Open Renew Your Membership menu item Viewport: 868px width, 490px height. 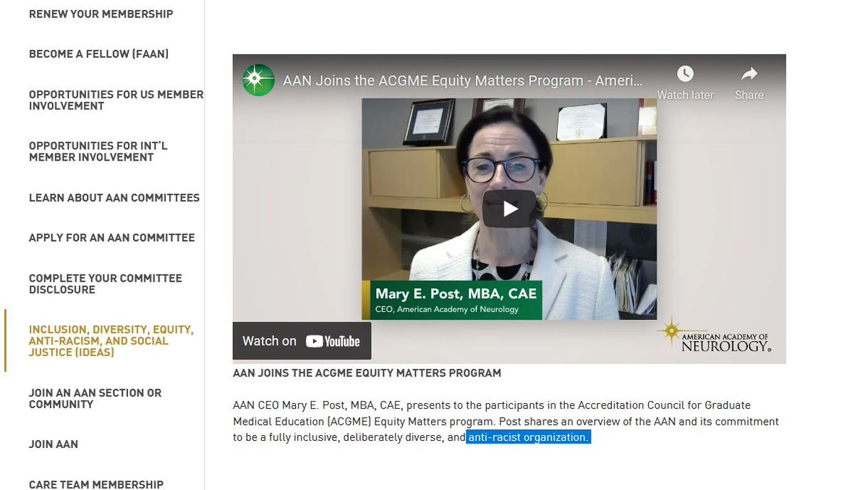pyautogui.click(x=101, y=14)
